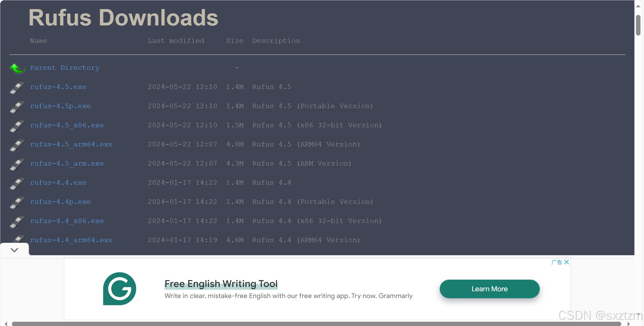
Task: Click 'Rufus 4.4 (Portable Version)' description
Action: pyautogui.click(x=313, y=202)
